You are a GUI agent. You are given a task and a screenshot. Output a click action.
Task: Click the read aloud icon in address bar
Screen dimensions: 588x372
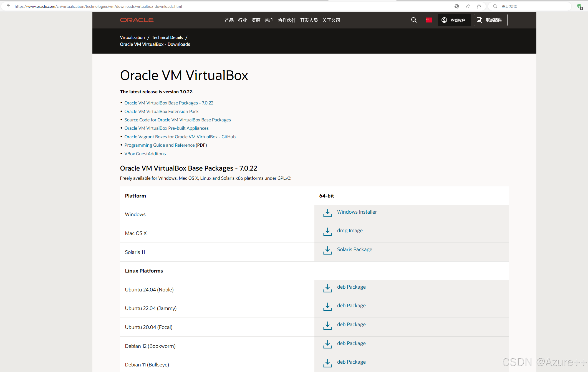468,6
